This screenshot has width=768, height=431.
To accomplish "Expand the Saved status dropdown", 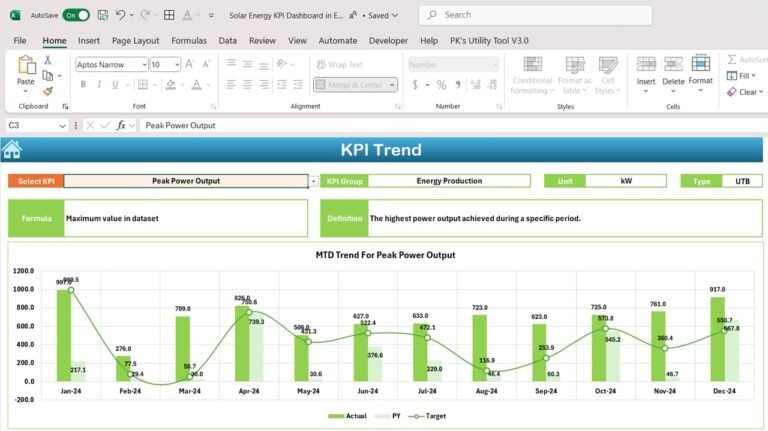I will tap(395, 15).
